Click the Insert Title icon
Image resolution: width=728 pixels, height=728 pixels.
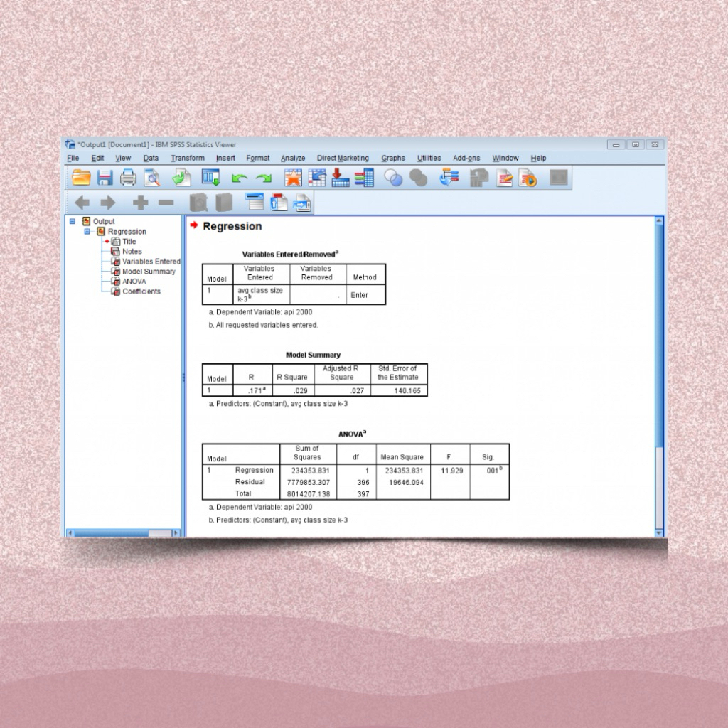pos(279,203)
